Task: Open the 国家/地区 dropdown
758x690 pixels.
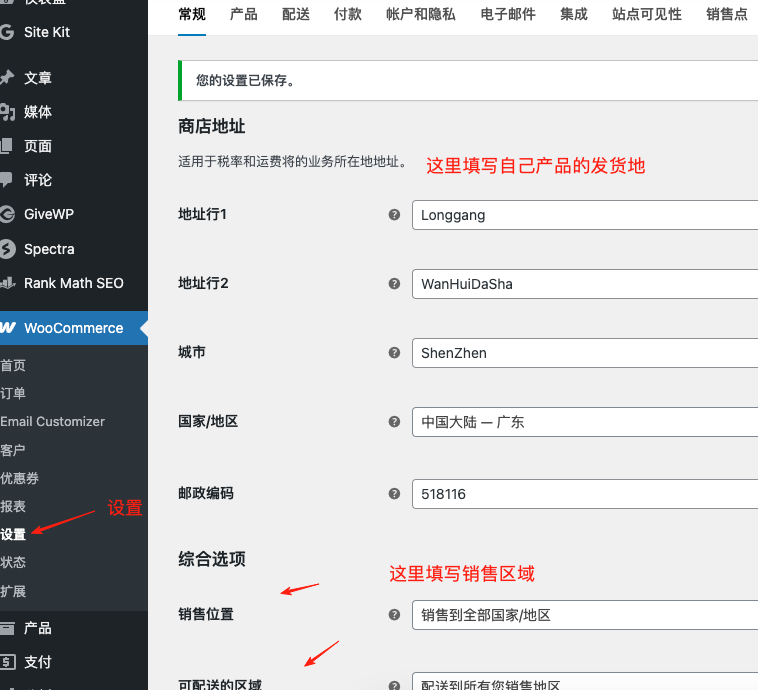Action: [584, 422]
